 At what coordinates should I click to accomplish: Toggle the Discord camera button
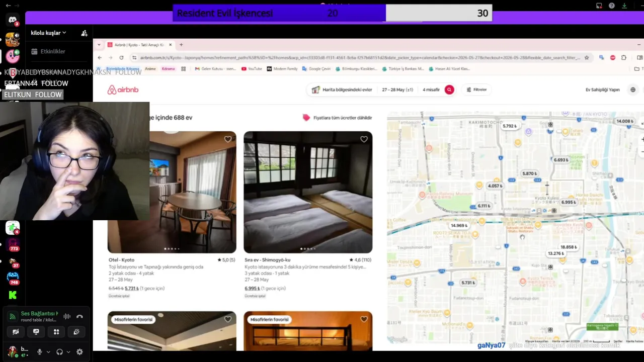[x=16, y=332]
